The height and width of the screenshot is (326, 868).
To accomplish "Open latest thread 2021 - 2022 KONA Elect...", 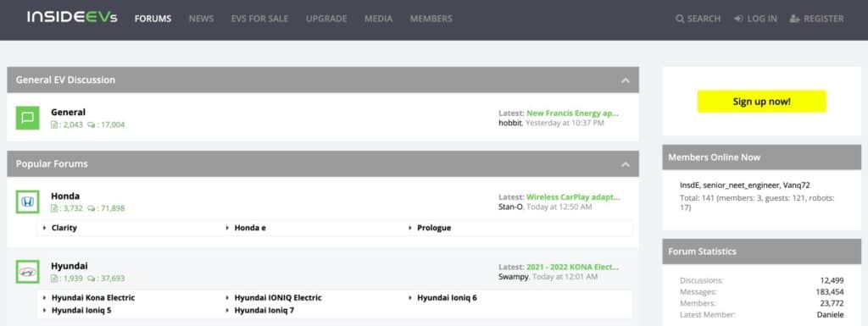I will [572, 267].
